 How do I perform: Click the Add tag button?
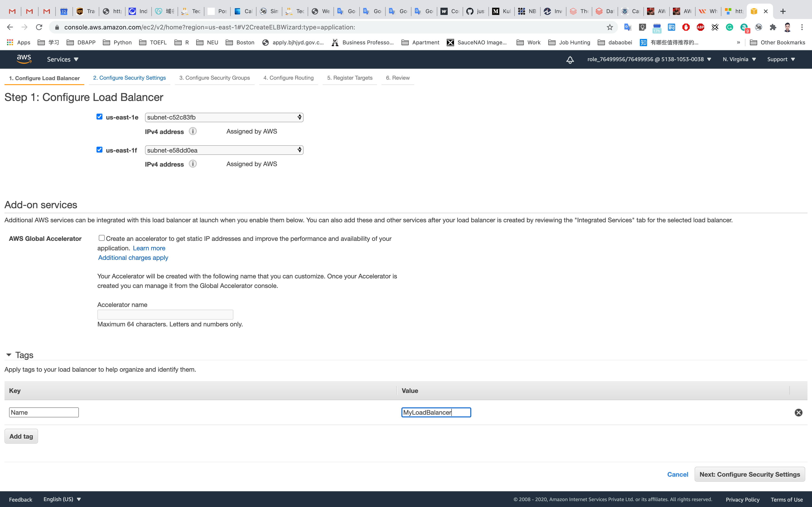pos(21,436)
